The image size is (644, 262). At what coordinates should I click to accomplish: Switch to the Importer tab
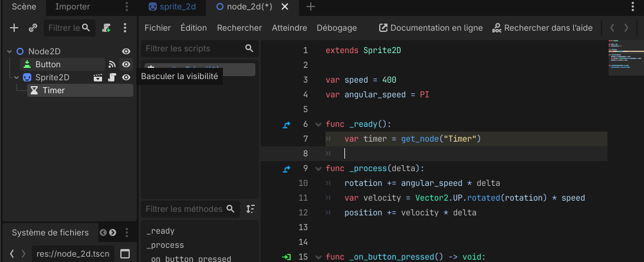[73, 6]
